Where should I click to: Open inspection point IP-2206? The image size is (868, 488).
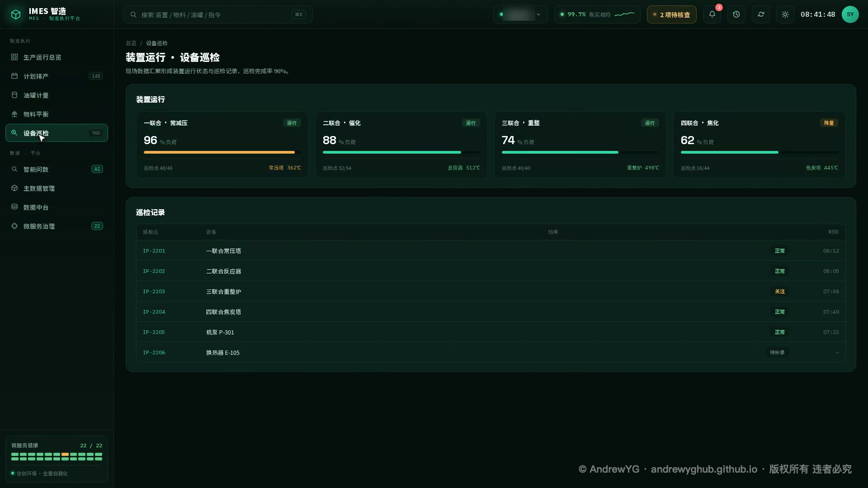154,352
